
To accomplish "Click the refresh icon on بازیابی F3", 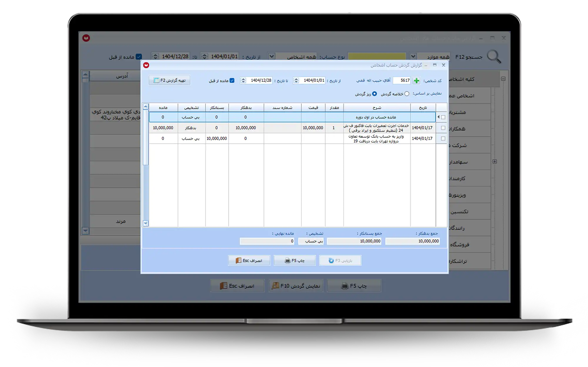I will pos(331,261).
